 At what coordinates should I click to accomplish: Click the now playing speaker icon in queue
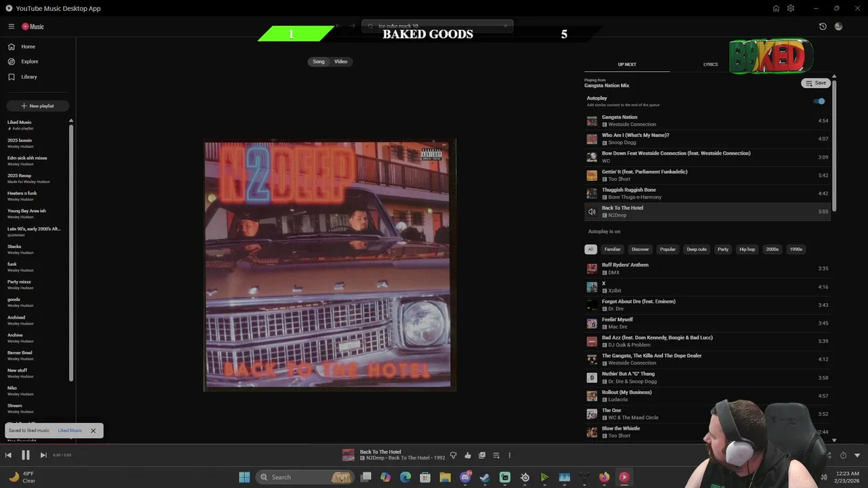click(592, 211)
